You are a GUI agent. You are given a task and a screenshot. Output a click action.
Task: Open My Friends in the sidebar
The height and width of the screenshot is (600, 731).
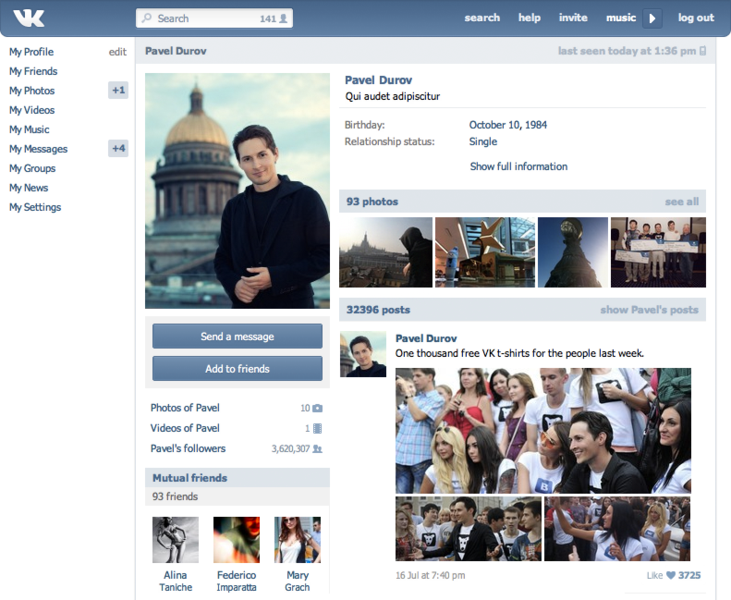click(33, 71)
